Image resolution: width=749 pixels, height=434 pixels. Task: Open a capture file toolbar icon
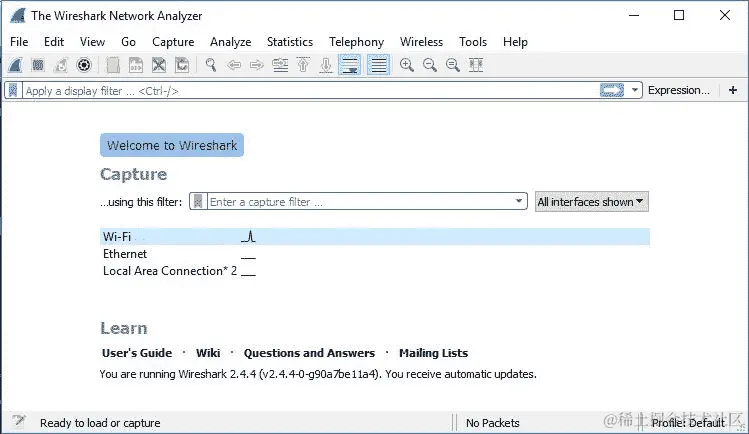(113, 65)
